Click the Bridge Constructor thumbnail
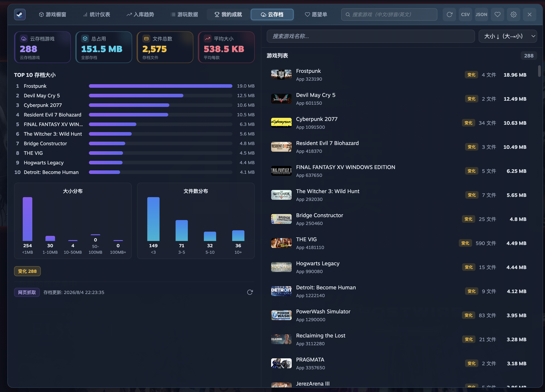This screenshot has width=545, height=392. point(281,219)
